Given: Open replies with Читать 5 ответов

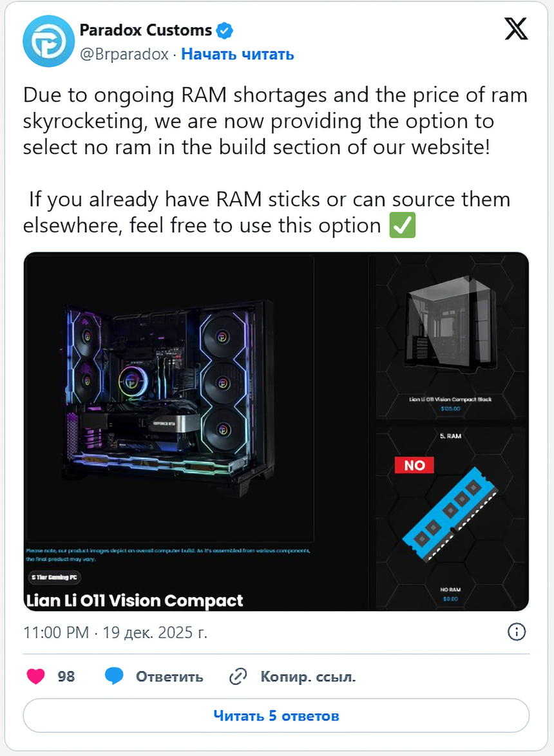Looking at the screenshot, I should pyautogui.click(x=276, y=715).
